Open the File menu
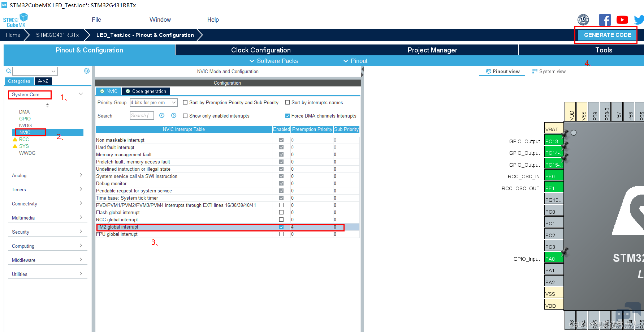 pos(96,20)
